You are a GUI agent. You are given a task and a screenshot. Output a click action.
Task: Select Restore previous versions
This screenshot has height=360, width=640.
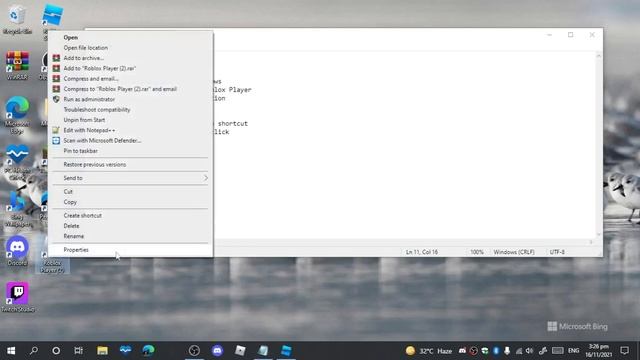[x=131, y=164]
